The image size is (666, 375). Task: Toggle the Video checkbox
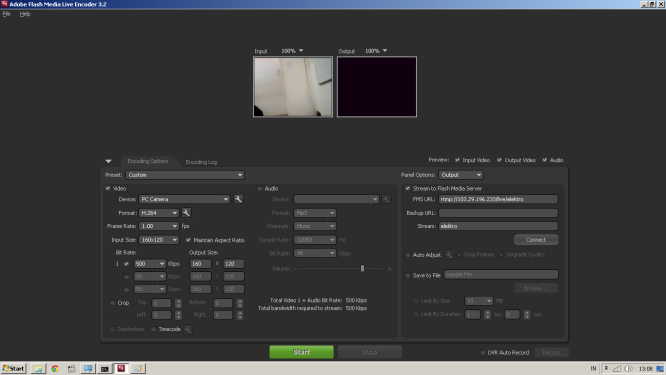(x=108, y=188)
